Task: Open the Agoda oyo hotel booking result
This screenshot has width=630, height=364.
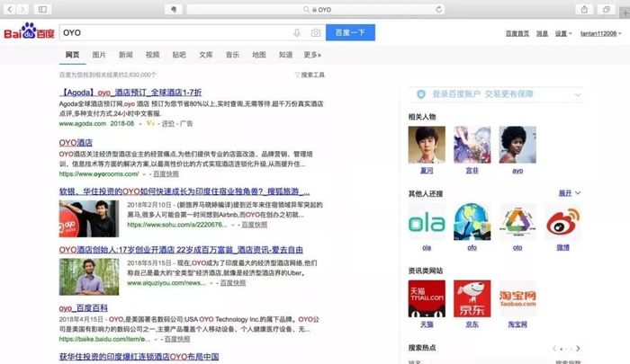Action: [x=131, y=93]
